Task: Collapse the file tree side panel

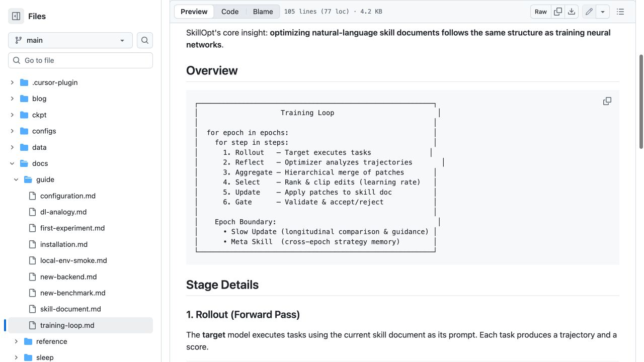Action: [x=16, y=16]
